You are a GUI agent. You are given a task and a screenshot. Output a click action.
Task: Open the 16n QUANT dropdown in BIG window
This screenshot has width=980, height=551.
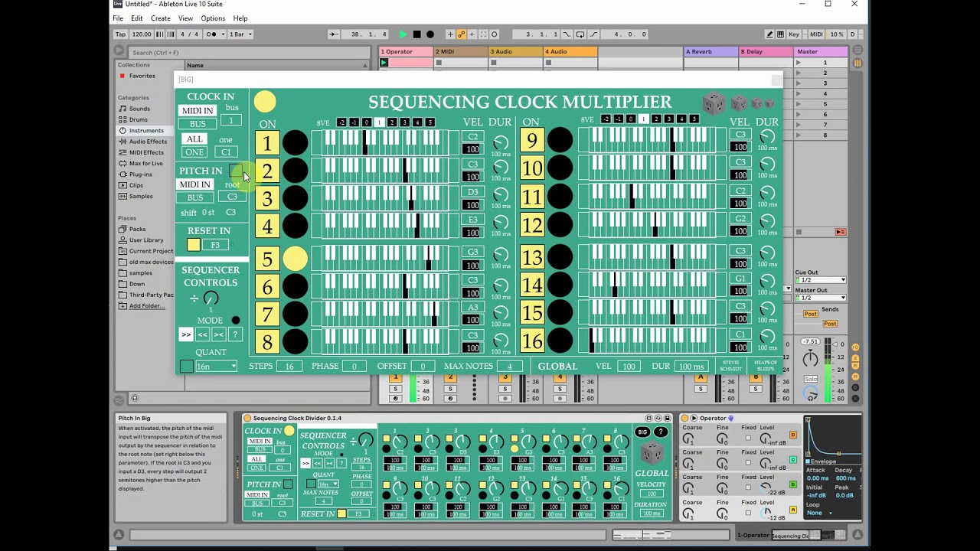[x=217, y=367]
